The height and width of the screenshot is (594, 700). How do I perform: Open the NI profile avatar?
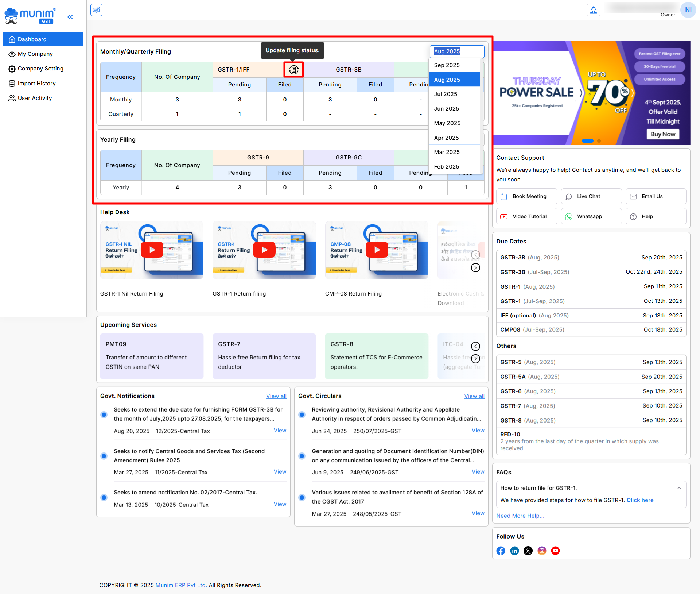[688, 10]
